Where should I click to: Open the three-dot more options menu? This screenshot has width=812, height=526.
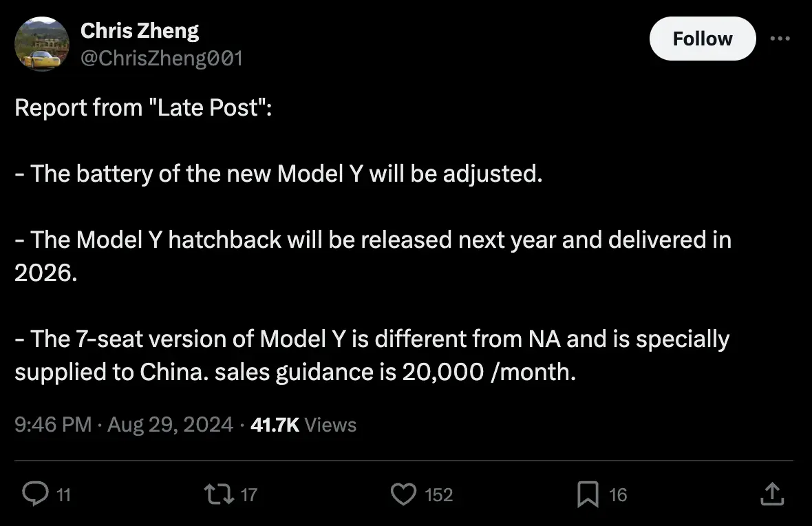pos(780,39)
